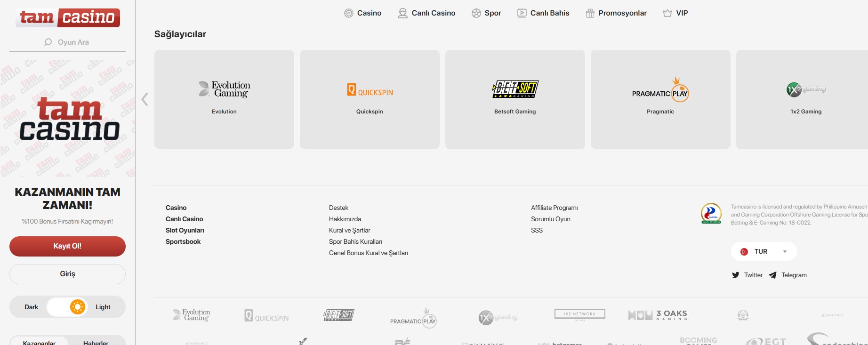Click the previous providers arrow chevron
The height and width of the screenshot is (345, 868).
(145, 99)
